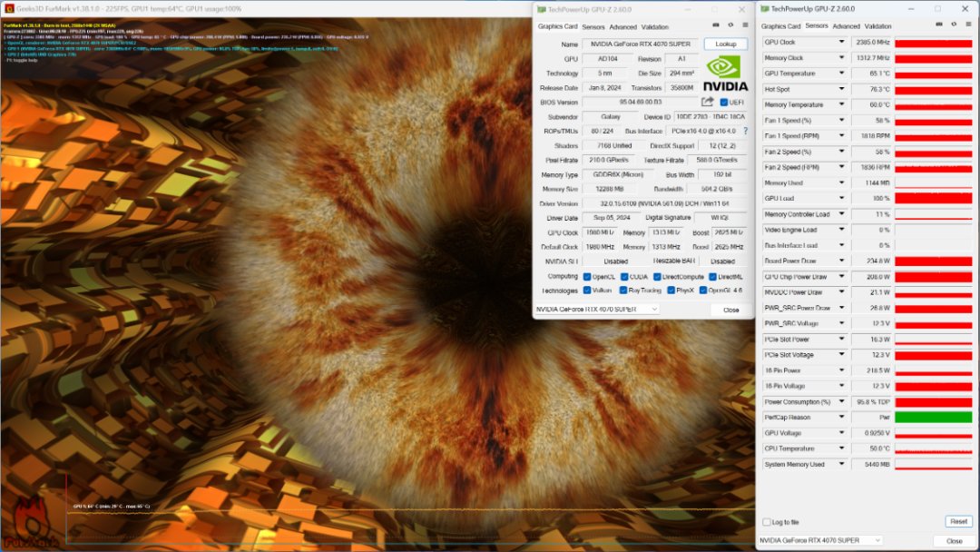This screenshot has width=980, height=552.
Task: Open the GPU Clock sensor dropdown
Action: pyautogui.click(x=841, y=42)
